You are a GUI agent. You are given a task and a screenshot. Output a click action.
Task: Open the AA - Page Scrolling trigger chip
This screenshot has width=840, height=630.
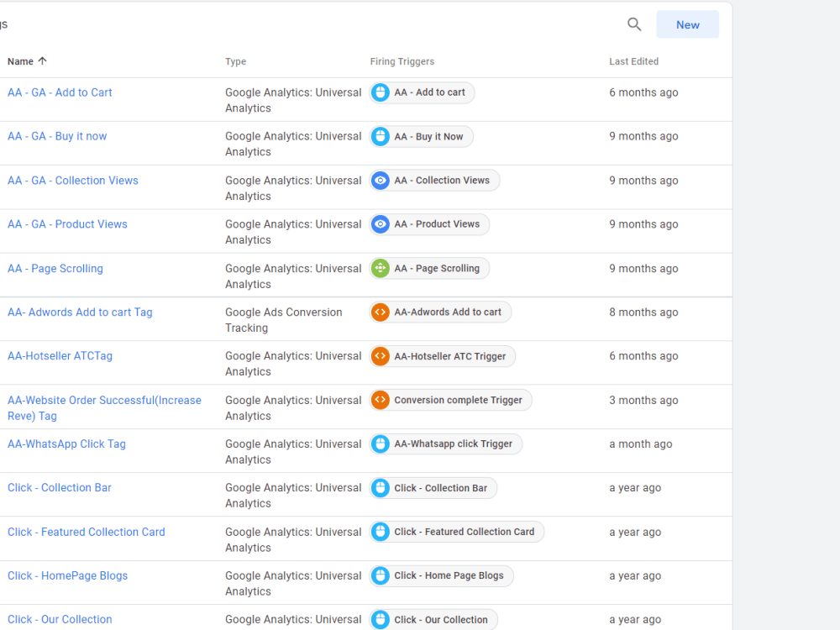click(x=429, y=269)
